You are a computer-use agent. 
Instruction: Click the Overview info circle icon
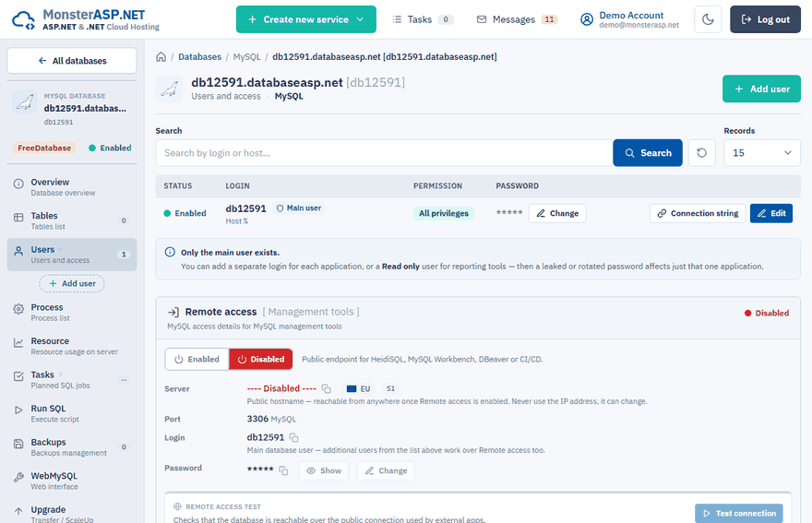click(x=18, y=184)
